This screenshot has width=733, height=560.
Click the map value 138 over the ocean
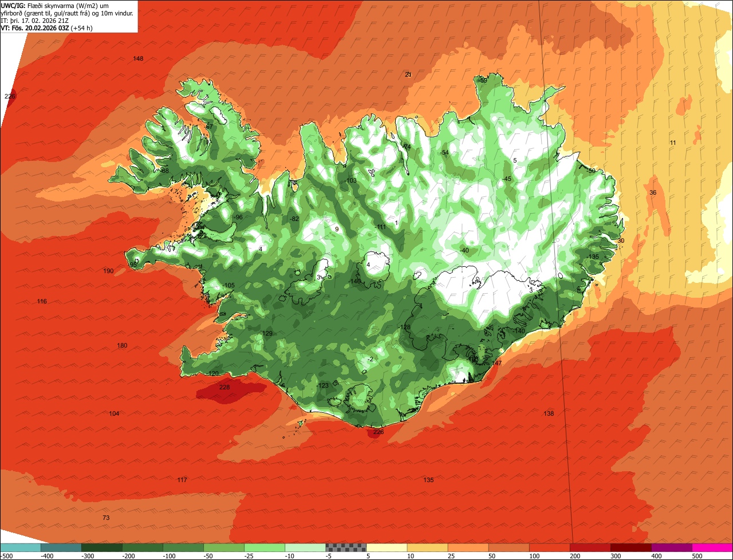(549, 413)
